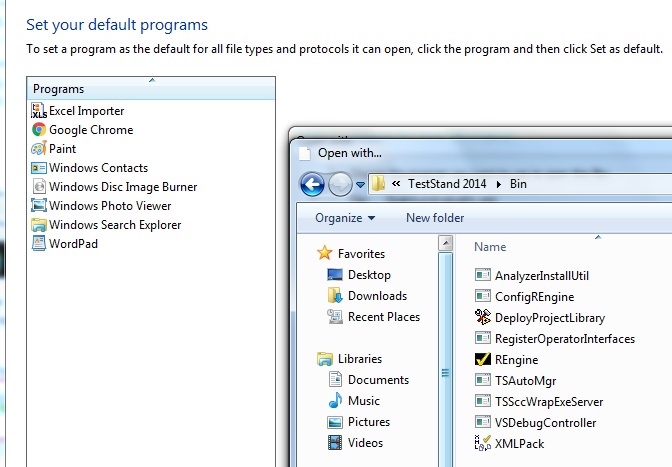The height and width of the screenshot is (467, 672).
Task: Select Google Chrome program label
Action: tap(91, 130)
